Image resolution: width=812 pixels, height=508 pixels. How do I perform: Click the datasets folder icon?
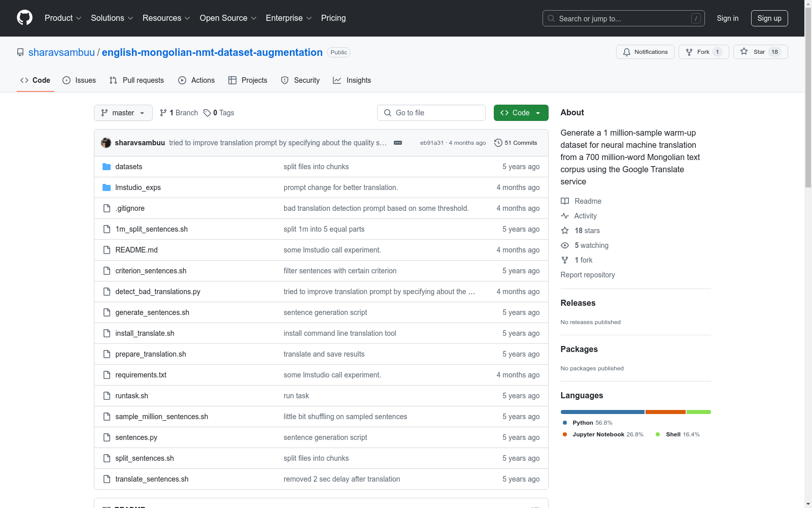(x=107, y=167)
